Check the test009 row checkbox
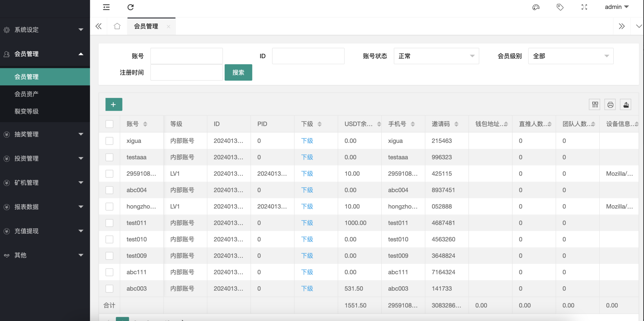 (x=109, y=256)
